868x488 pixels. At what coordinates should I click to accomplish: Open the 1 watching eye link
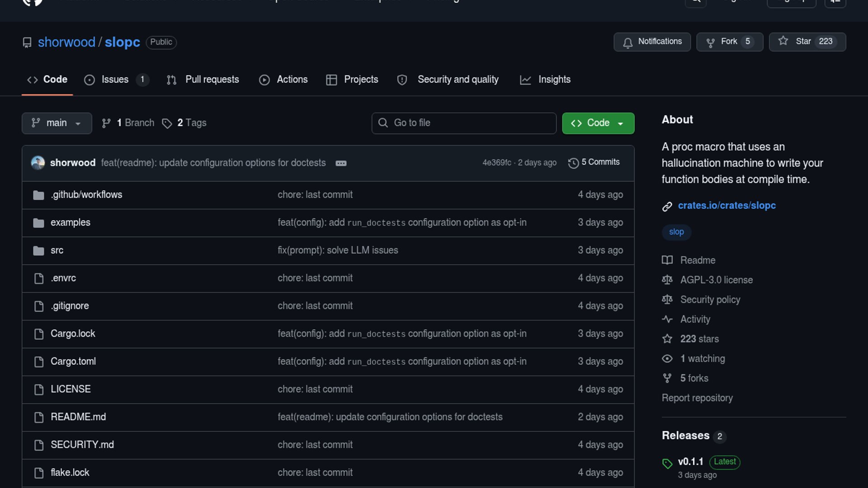pos(702,359)
